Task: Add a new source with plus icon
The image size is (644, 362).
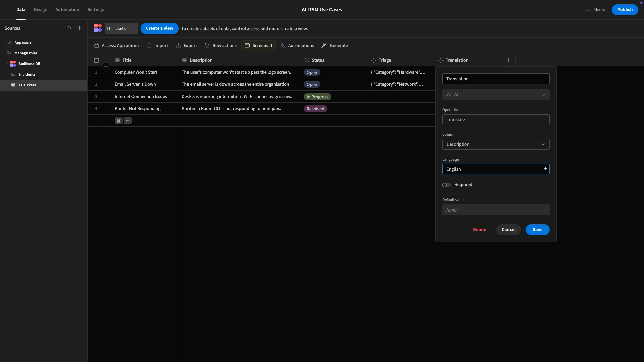Action: pyautogui.click(x=79, y=28)
